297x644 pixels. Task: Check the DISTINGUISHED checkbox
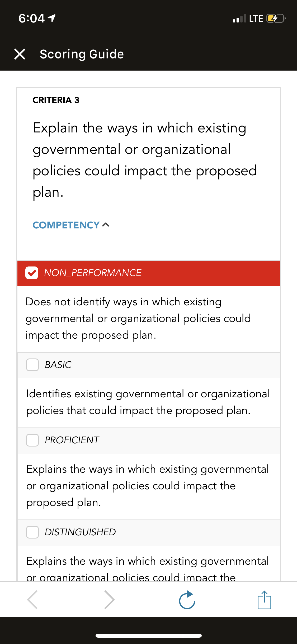pyautogui.click(x=32, y=532)
